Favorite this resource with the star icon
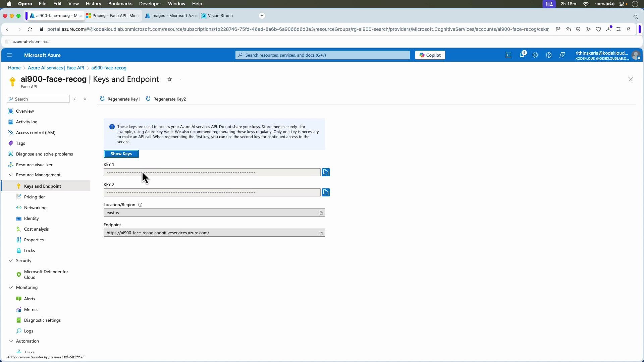 pos(170,79)
